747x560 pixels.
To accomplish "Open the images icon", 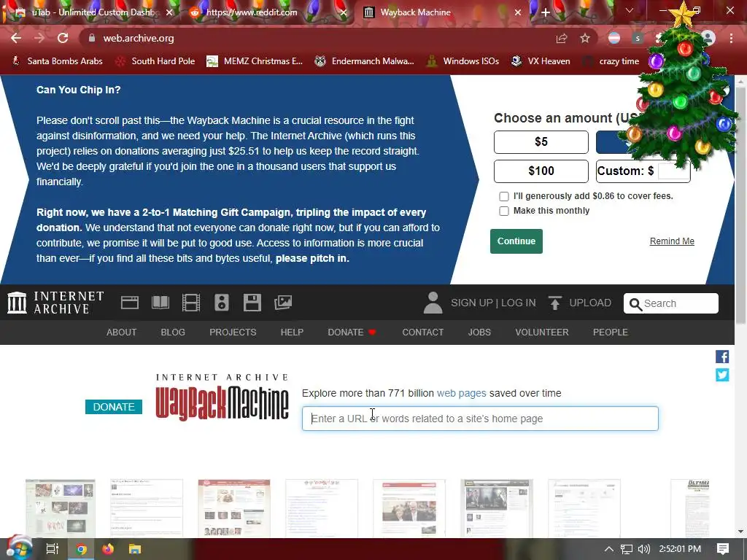I will pos(283,303).
